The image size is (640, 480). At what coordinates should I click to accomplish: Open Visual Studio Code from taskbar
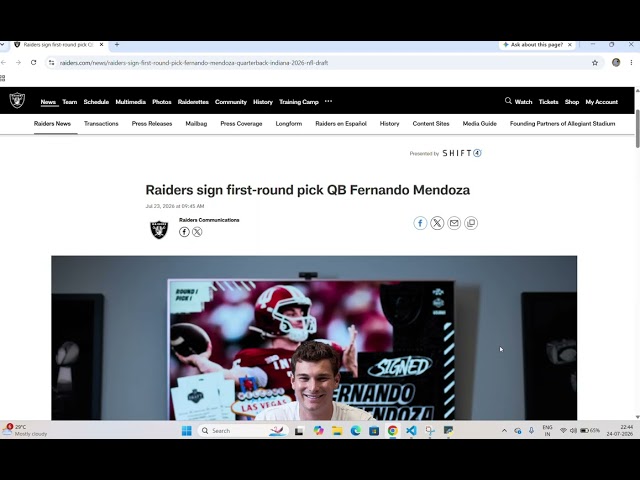click(x=411, y=431)
